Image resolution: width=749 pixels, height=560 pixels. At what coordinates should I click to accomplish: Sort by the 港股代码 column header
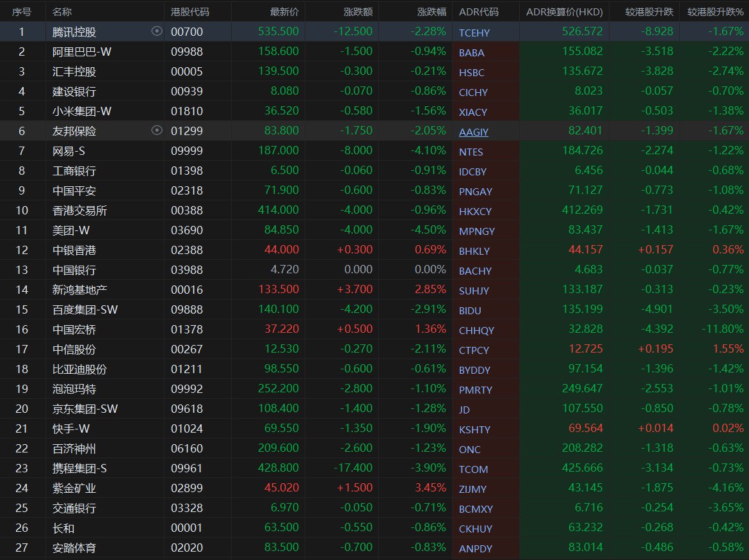[x=190, y=12]
